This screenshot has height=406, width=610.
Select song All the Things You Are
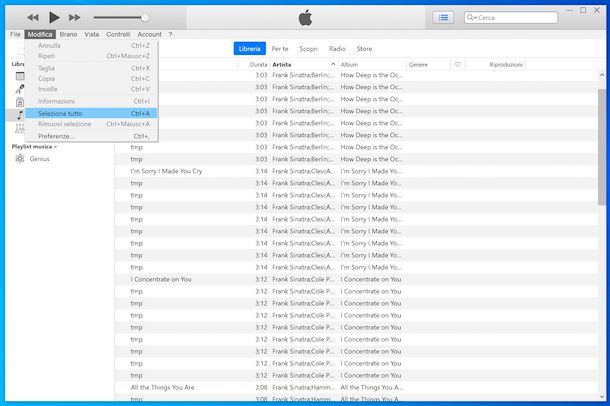162,387
